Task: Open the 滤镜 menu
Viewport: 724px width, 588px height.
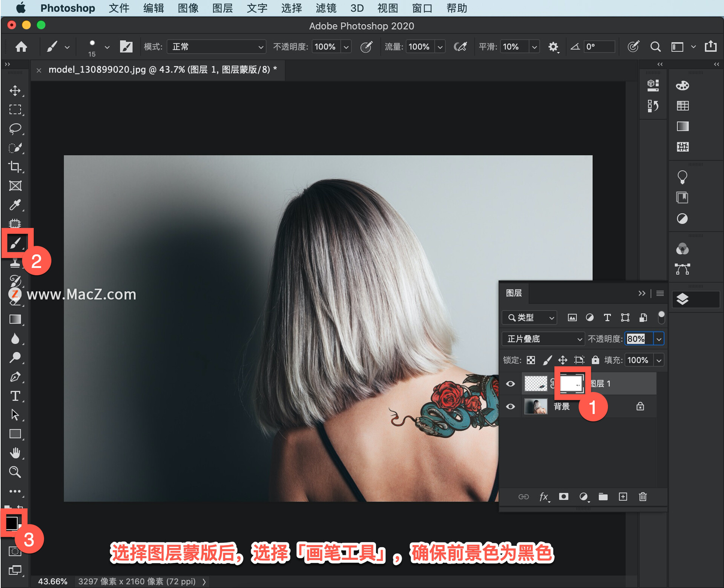Action: click(326, 8)
